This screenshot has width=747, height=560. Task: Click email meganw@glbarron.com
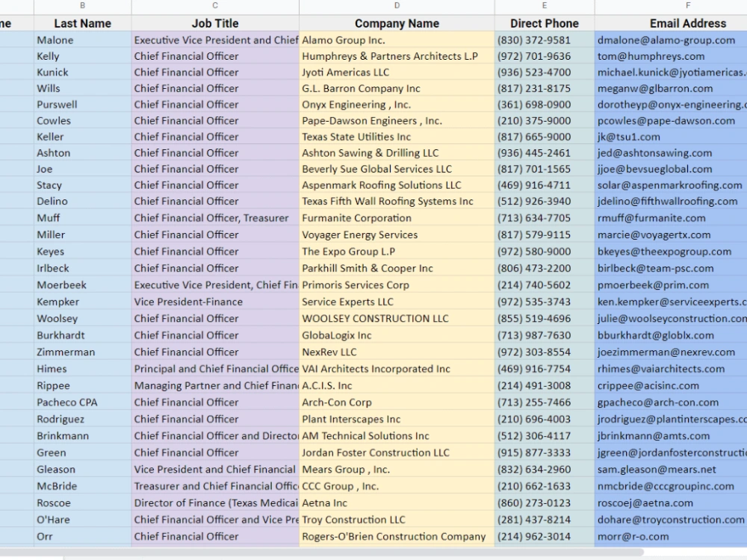pos(671,89)
